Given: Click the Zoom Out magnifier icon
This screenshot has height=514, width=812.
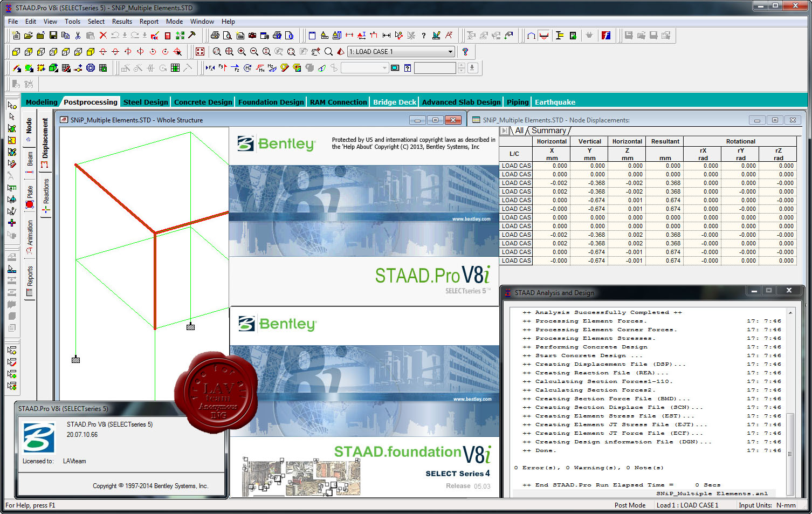Looking at the screenshot, I should tap(254, 52).
